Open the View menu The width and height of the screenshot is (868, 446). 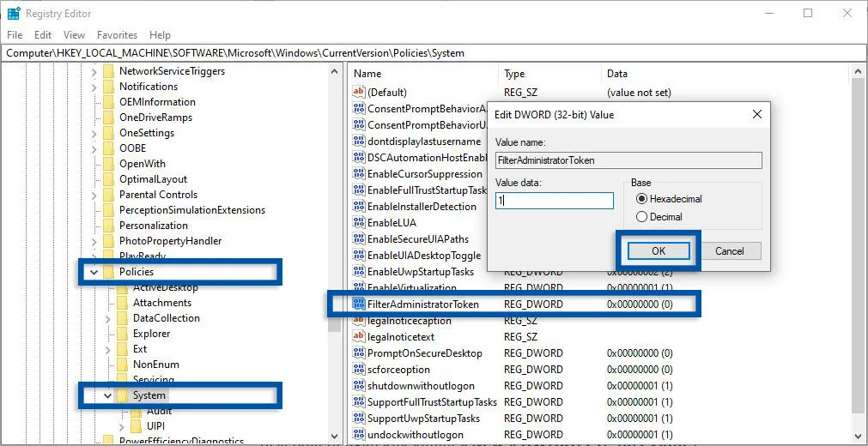coord(74,35)
